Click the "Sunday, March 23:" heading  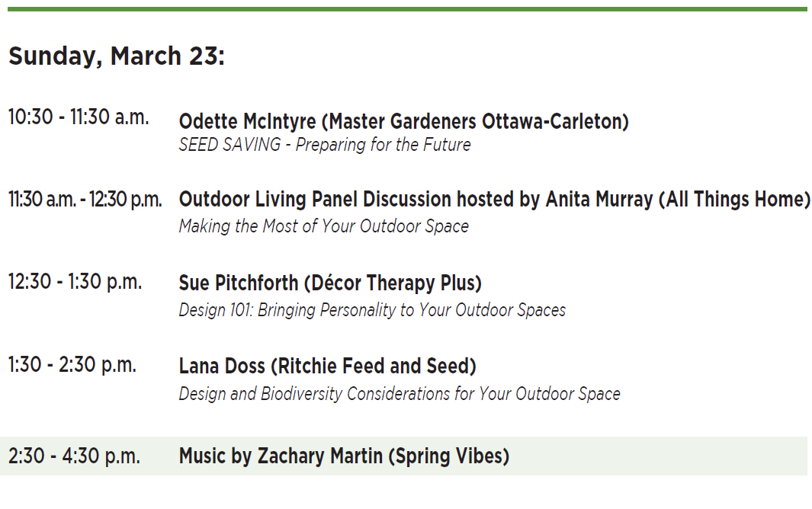click(117, 56)
